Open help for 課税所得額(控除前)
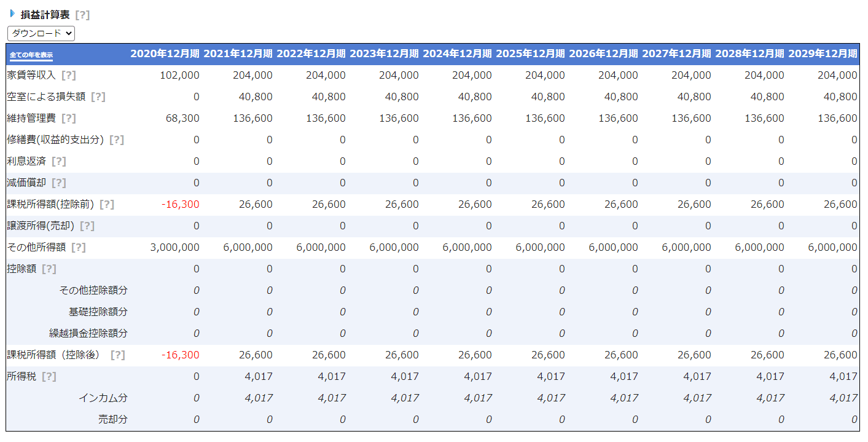 pyautogui.click(x=107, y=204)
